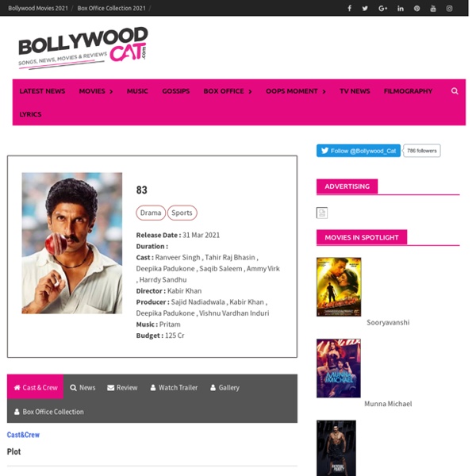This screenshot has height=476, width=476.
Task: Follow @Bollywood_Cat on Twitter
Action: pos(359,151)
